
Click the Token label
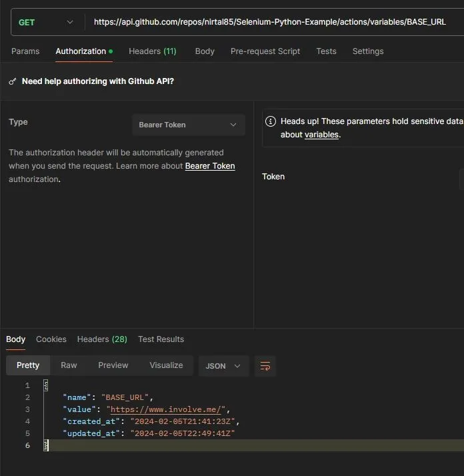[x=273, y=177]
